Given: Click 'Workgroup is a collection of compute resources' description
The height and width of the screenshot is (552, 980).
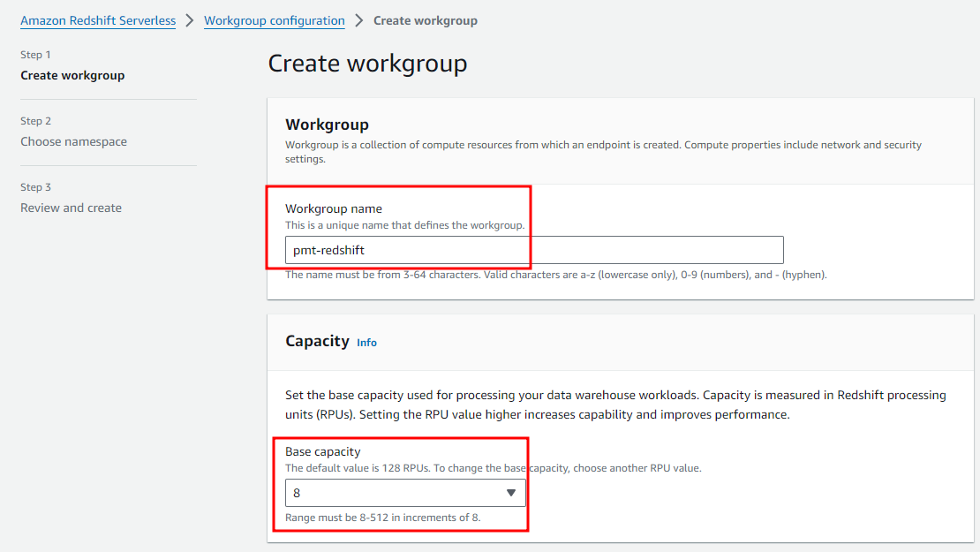Looking at the screenshot, I should [x=604, y=152].
